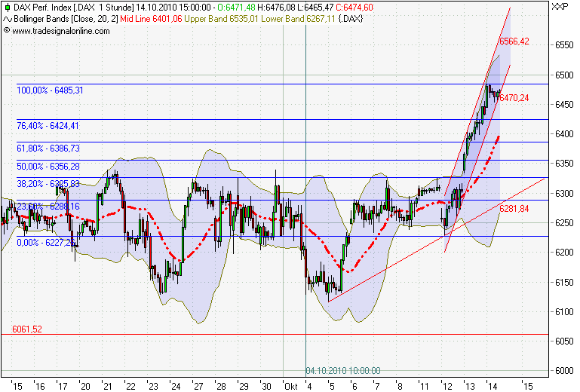The height and width of the screenshot is (392, 580).
Task: Click the 6000 price axis label
Action: coord(564,371)
